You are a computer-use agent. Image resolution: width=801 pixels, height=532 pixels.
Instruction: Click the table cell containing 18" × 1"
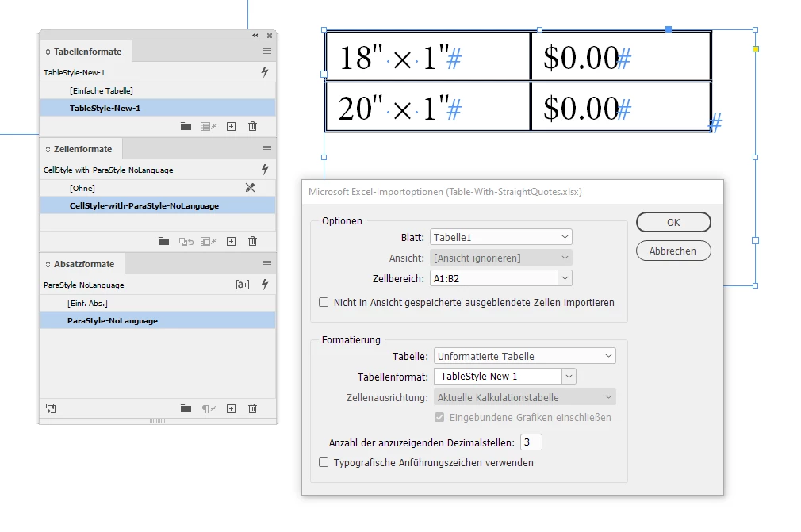click(x=428, y=55)
